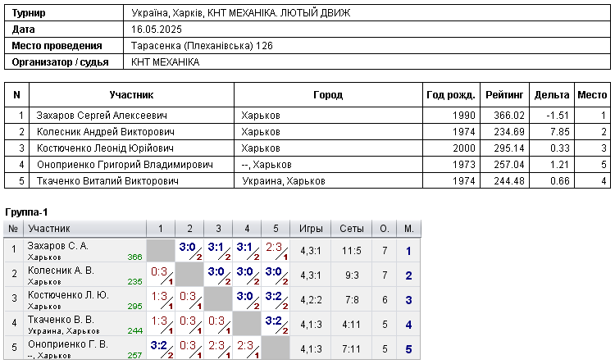Click 'Костюченко Л. Ю.' in group table
This screenshot has height=364, width=615.
pyautogui.click(x=68, y=295)
